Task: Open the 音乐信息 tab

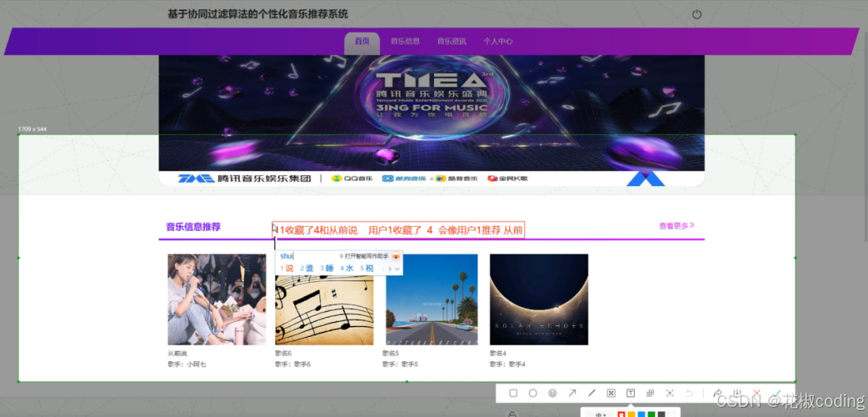Action: click(x=405, y=41)
